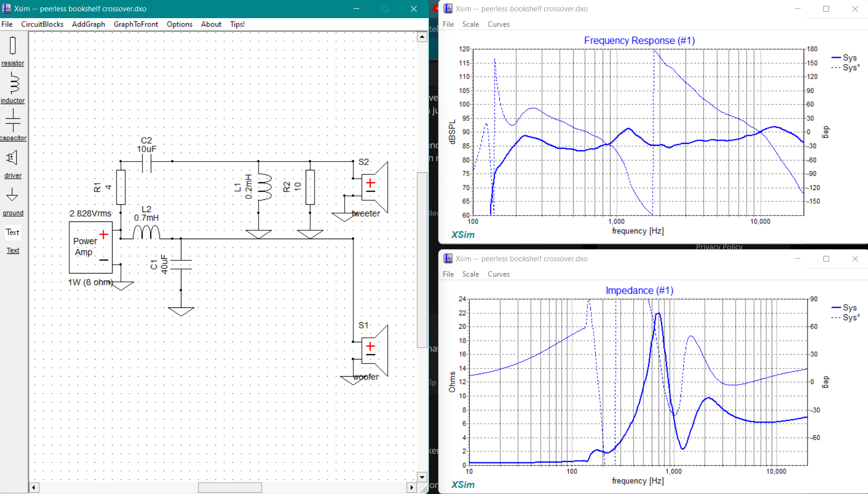Select capacitor C1 40uF in schematic

(181, 265)
